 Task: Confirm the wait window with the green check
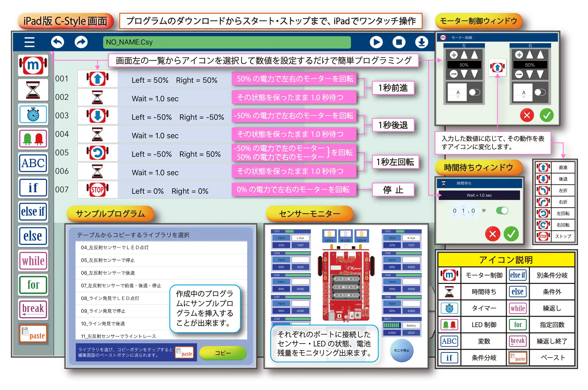(x=511, y=234)
